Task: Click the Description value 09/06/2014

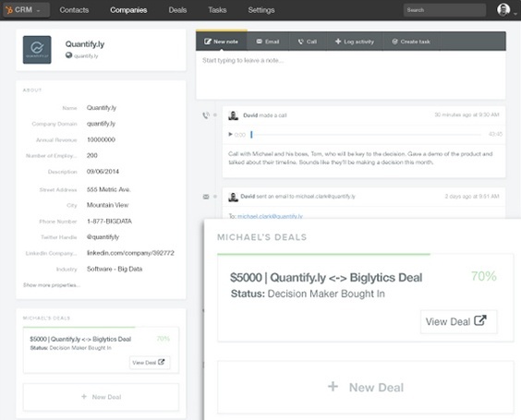Action: pyautogui.click(x=103, y=172)
